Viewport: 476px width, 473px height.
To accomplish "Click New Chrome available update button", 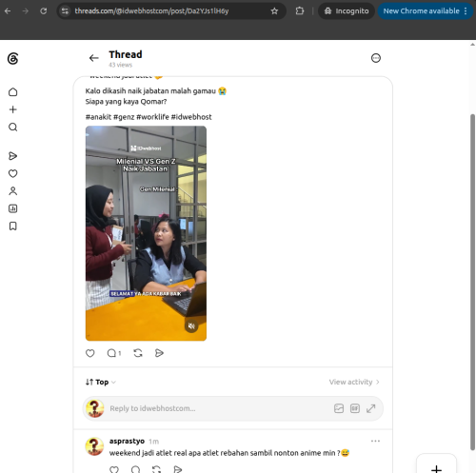I will click(x=421, y=11).
